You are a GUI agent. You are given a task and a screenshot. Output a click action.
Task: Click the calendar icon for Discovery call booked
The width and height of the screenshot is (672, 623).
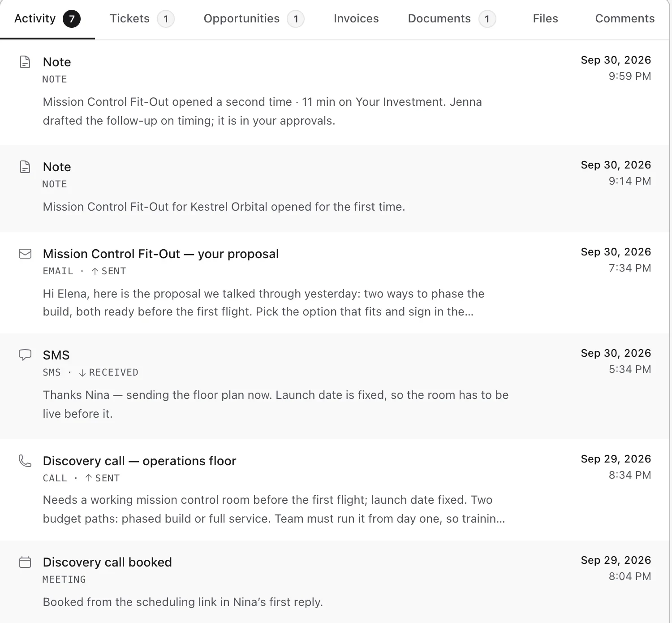(x=25, y=562)
